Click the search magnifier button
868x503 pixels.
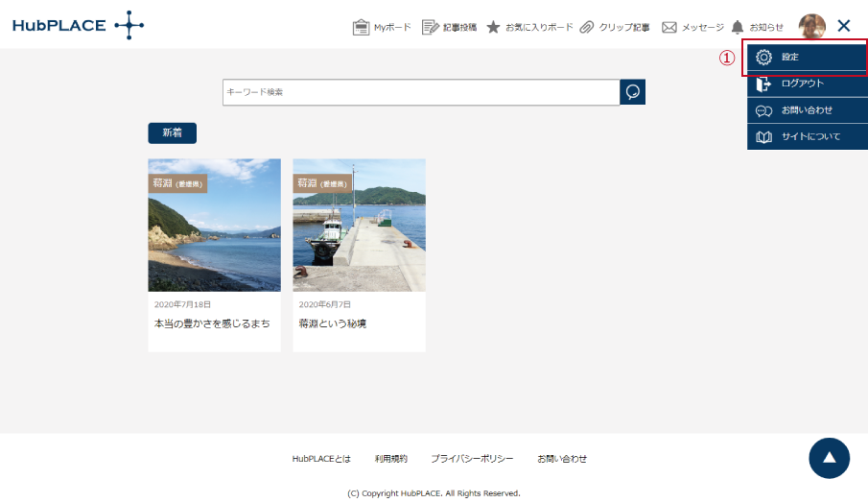(633, 92)
